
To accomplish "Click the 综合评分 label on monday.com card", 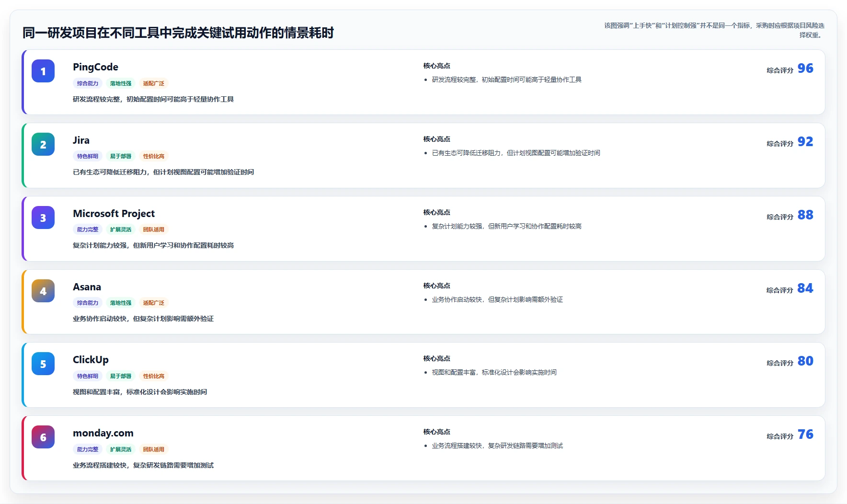I will coord(780,436).
